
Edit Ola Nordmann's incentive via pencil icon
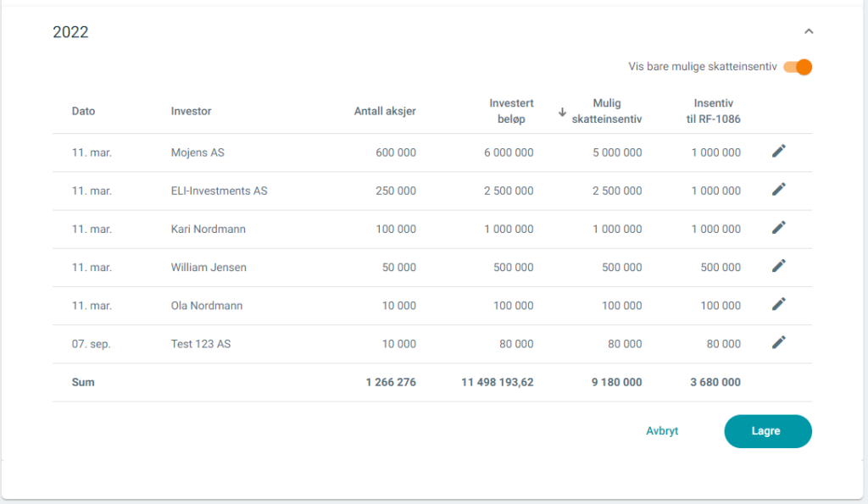click(778, 304)
